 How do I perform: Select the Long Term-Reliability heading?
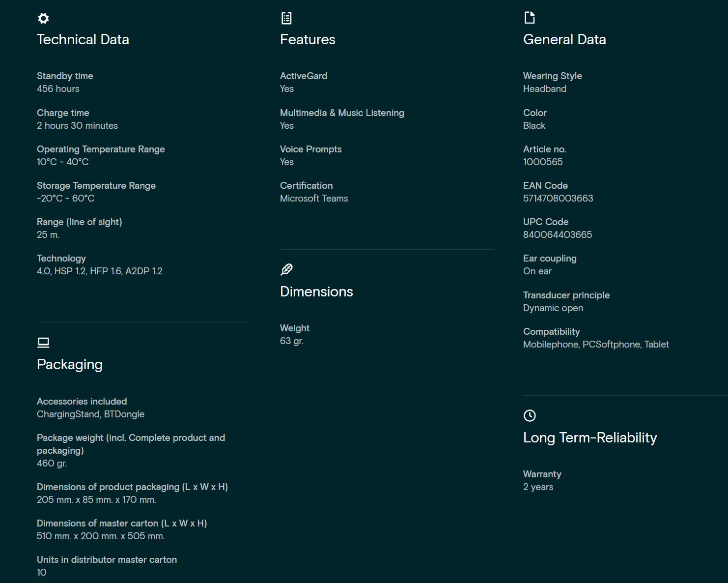(x=590, y=437)
